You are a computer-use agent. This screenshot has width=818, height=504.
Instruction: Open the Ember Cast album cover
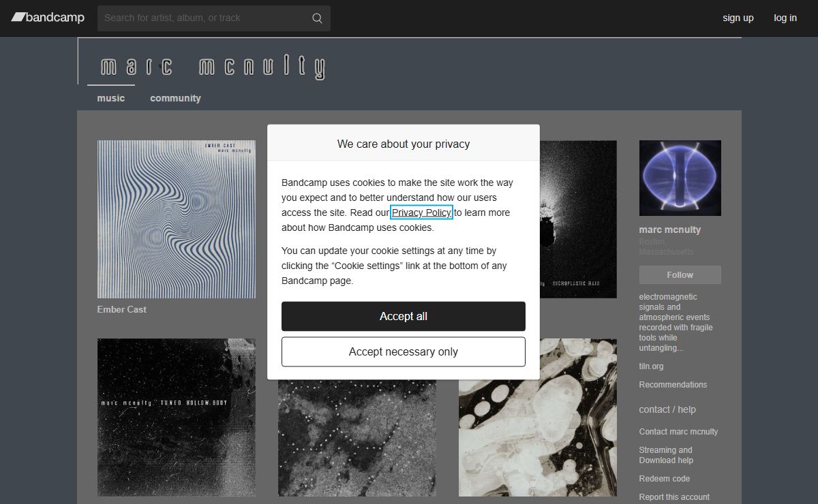click(177, 219)
